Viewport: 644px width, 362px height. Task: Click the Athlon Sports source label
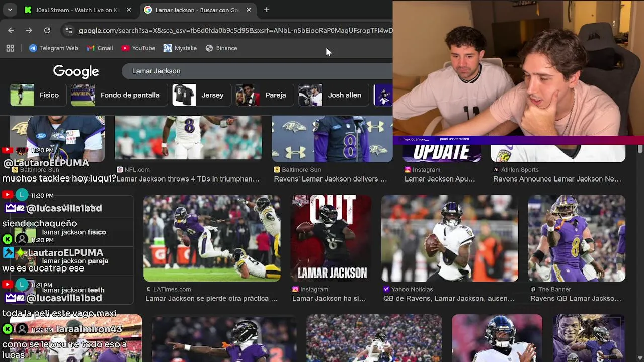(x=520, y=170)
